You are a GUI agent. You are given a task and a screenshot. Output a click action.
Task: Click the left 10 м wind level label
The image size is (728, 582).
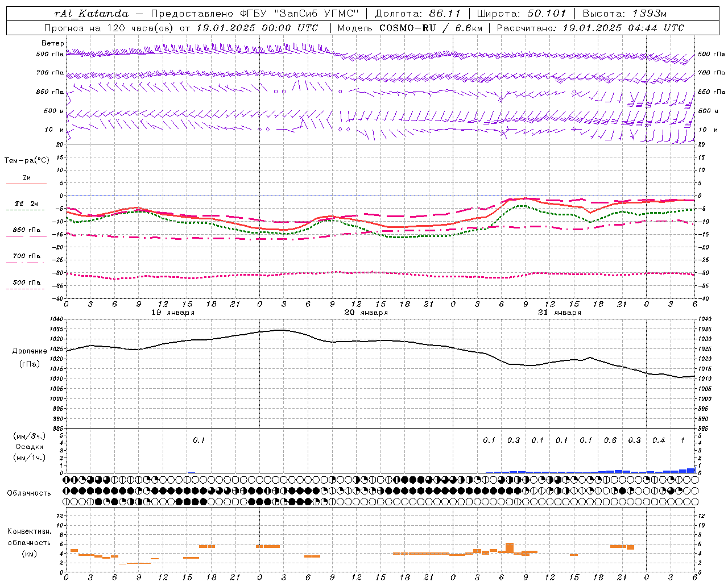[x=55, y=130]
